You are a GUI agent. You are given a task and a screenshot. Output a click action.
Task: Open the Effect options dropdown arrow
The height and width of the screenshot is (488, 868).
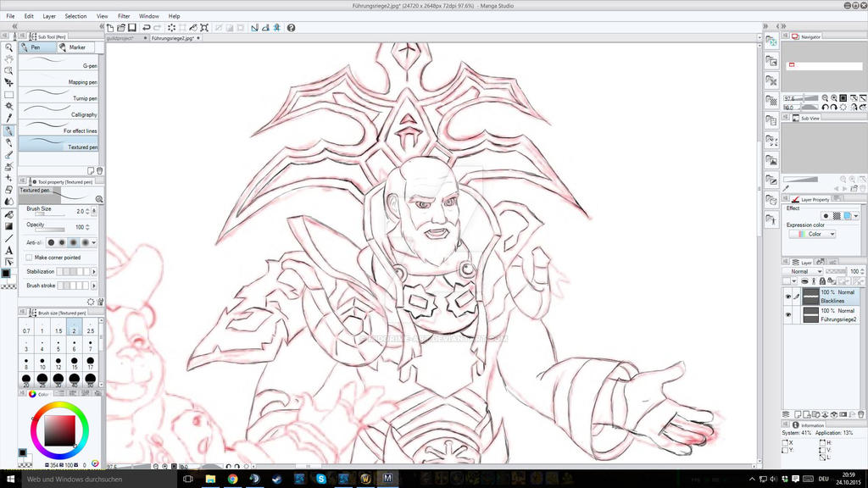point(856,216)
